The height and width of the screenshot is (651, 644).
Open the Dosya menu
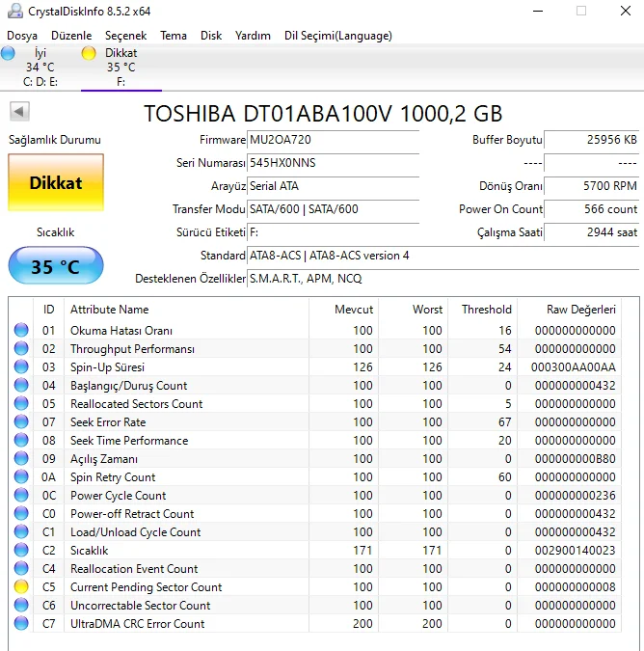click(x=22, y=36)
